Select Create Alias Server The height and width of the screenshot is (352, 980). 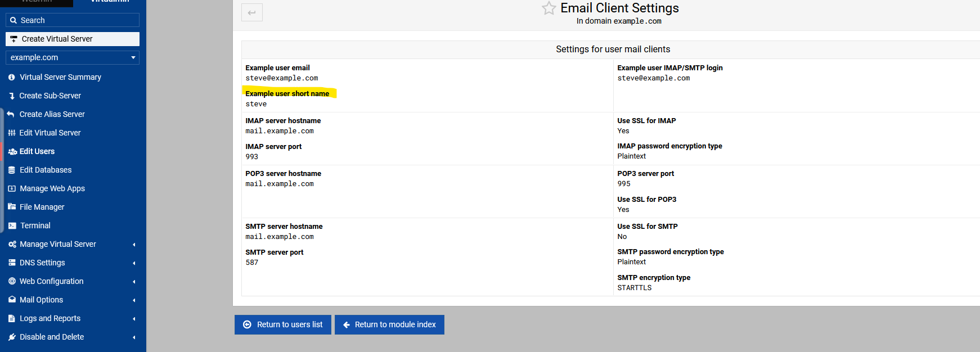coord(52,114)
